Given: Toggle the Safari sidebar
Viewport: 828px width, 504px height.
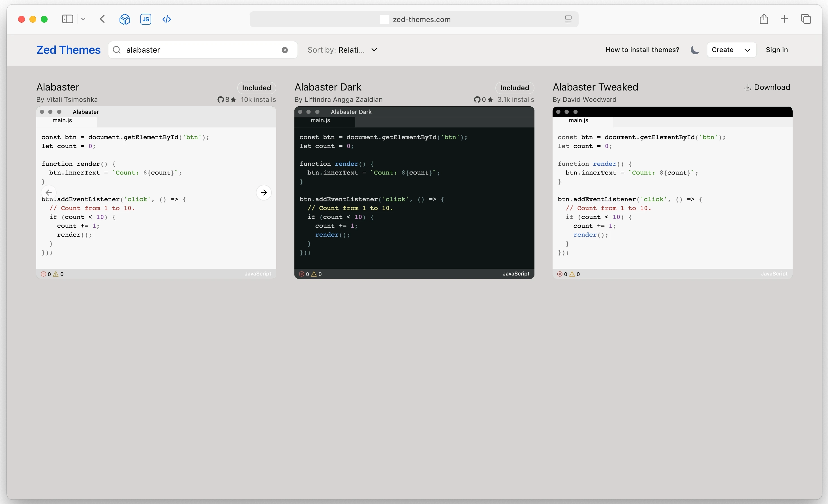Looking at the screenshot, I should point(68,19).
